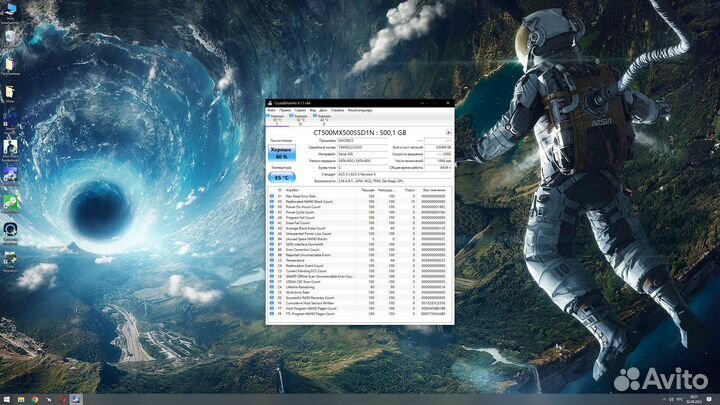
Task: Open the Правка menu
Action: click(x=285, y=110)
